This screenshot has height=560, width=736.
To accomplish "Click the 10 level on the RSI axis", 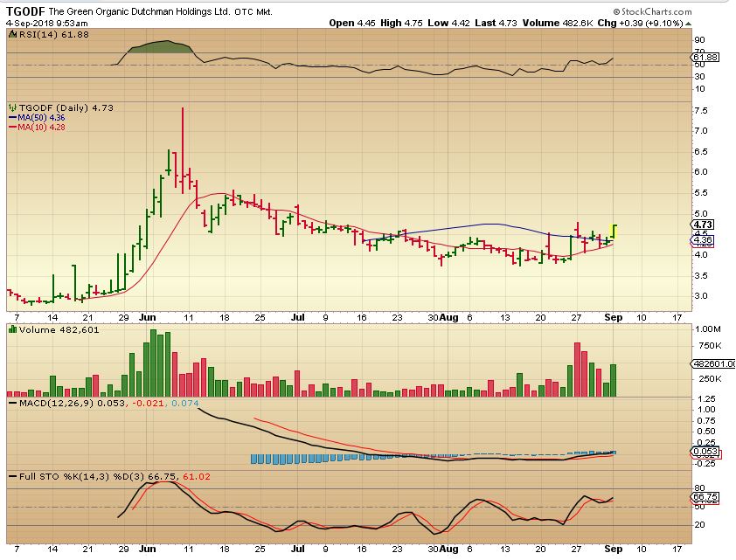I will tap(699, 88).
